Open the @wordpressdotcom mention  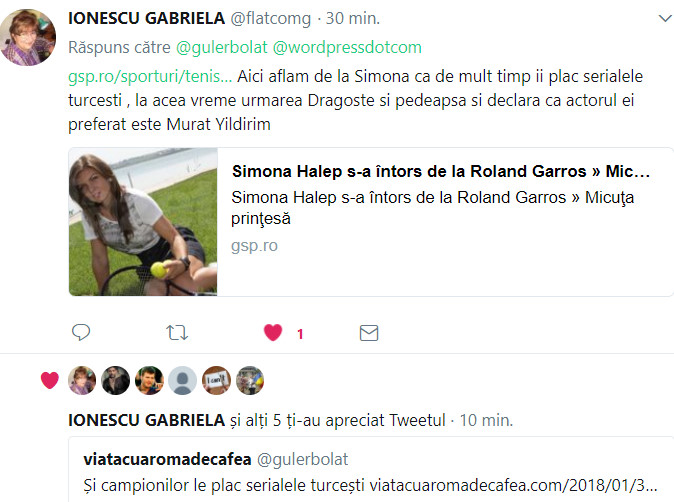[347, 47]
